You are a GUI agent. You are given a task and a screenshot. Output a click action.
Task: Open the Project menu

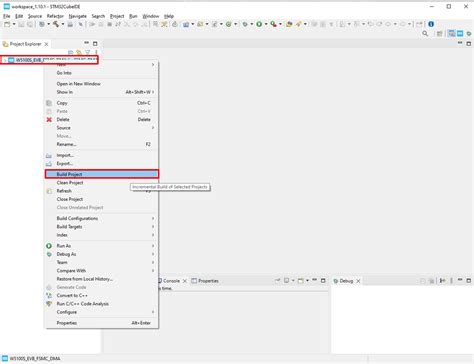[x=117, y=16]
